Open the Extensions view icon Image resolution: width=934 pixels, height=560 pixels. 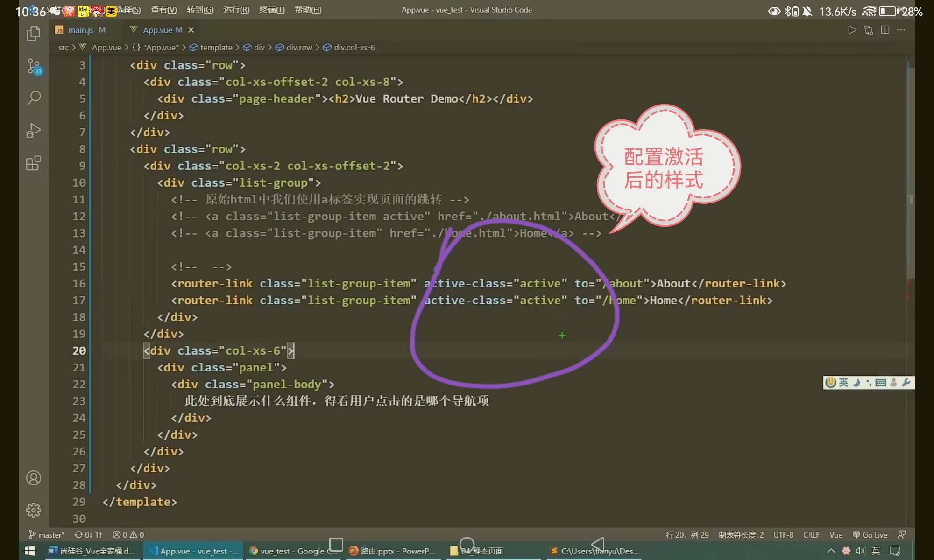tap(34, 163)
